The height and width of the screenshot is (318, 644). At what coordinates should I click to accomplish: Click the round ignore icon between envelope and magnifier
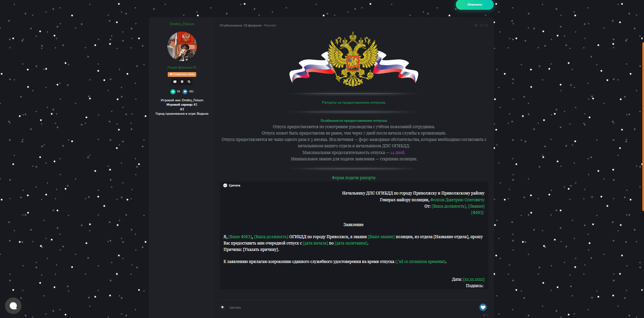(182, 82)
